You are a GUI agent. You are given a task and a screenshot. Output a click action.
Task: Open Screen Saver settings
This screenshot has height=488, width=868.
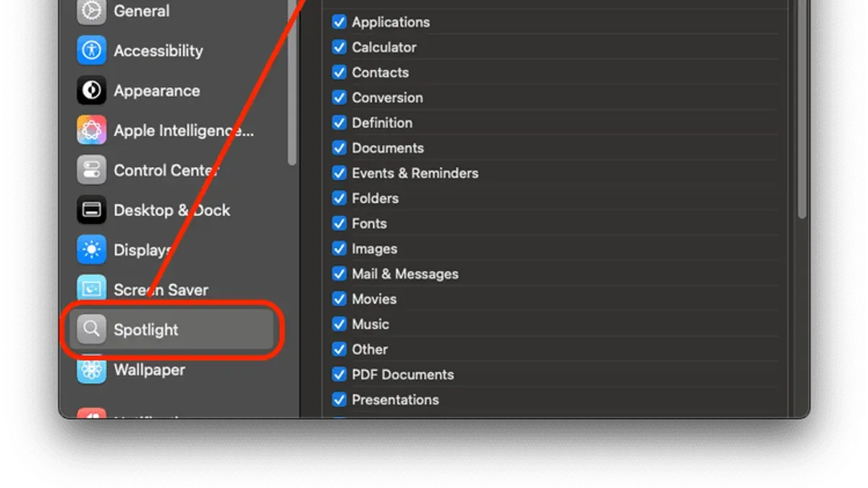pyautogui.click(x=161, y=290)
